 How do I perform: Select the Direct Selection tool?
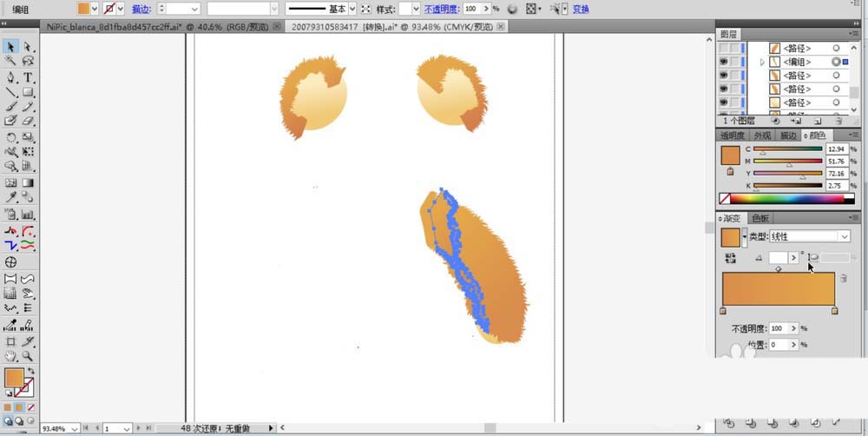[x=28, y=47]
